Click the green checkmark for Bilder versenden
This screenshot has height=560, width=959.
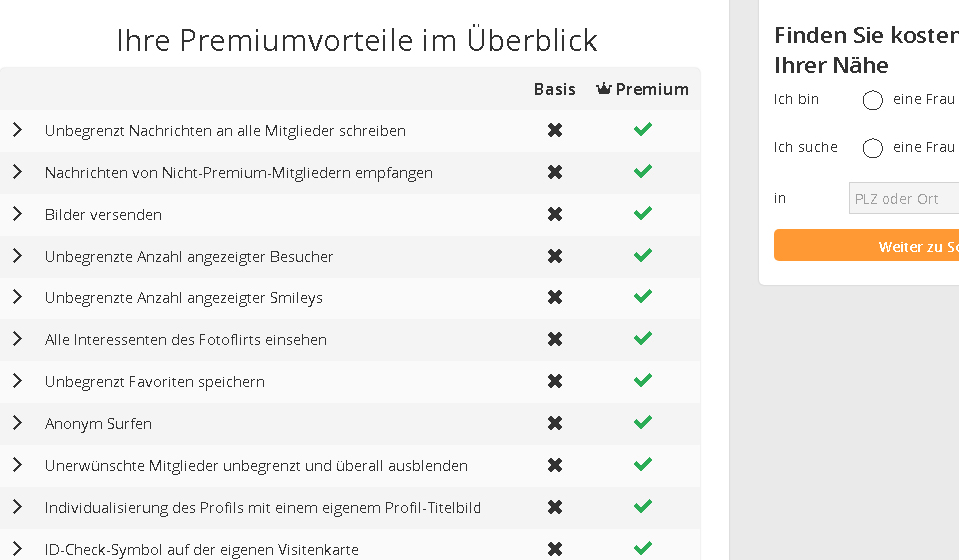pyautogui.click(x=643, y=213)
